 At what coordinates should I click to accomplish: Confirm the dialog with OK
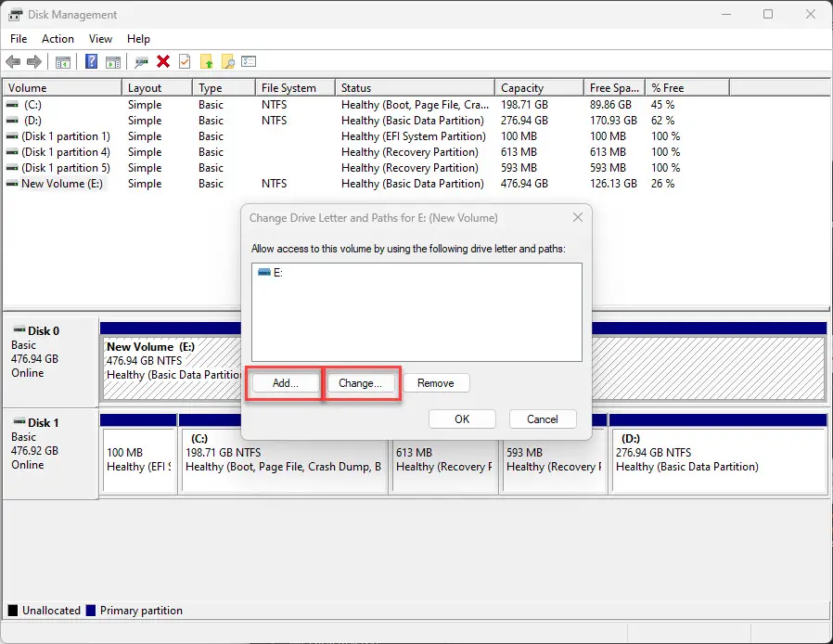pos(462,419)
